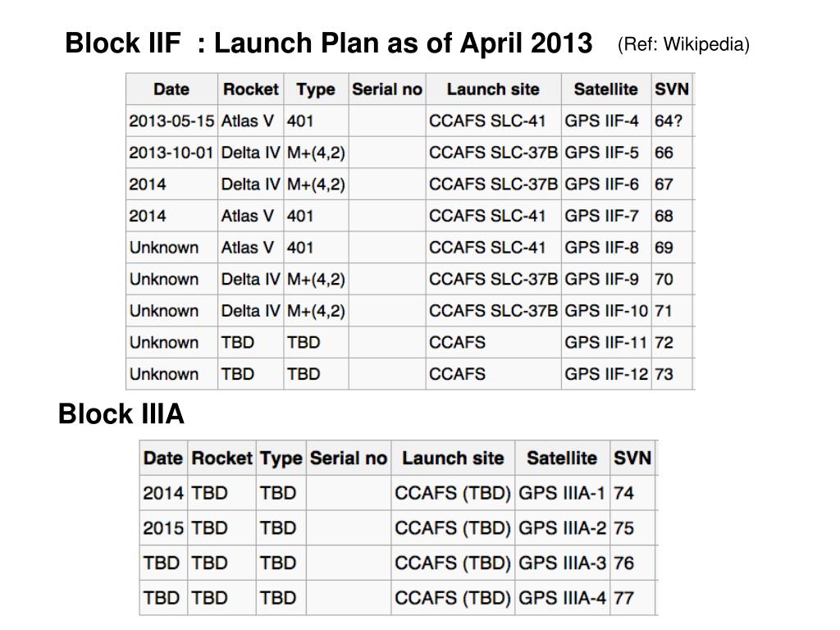840x630 pixels.
Task: Click the Block IIIA heading
Action: [x=121, y=413]
